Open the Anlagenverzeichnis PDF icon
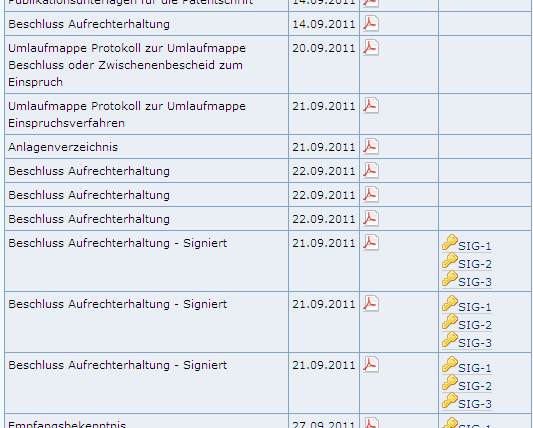Viewport: 533px width, 428px height. (x=371, y=147)
